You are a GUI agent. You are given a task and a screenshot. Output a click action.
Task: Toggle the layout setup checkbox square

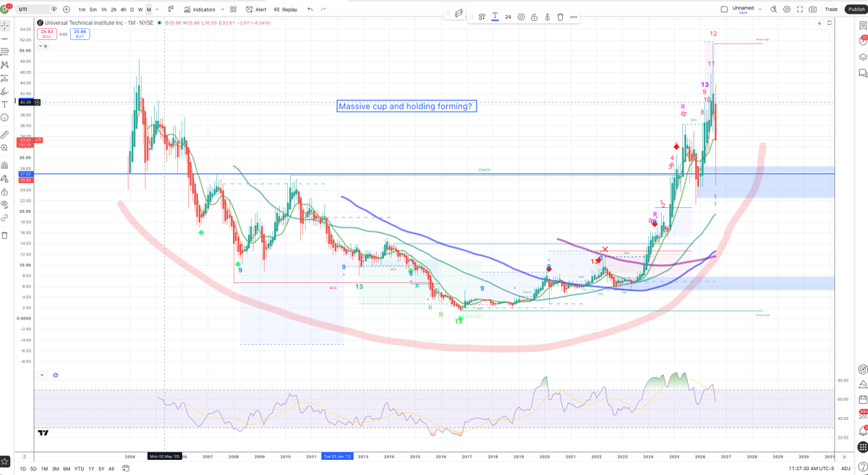[x=725, y=9]
